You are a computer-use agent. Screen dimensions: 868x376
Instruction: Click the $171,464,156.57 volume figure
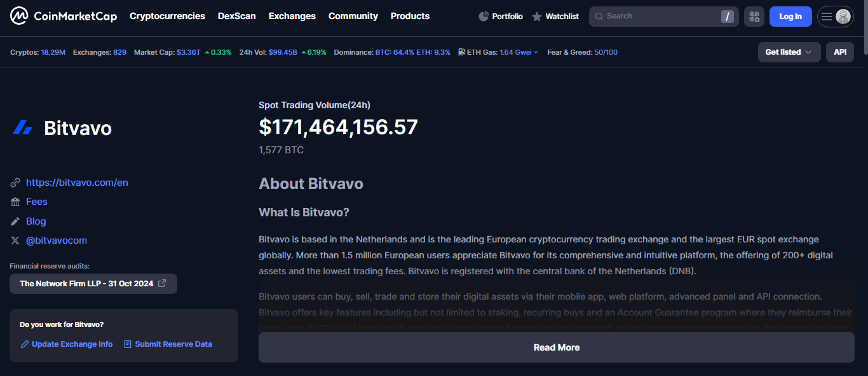point(338,127)
